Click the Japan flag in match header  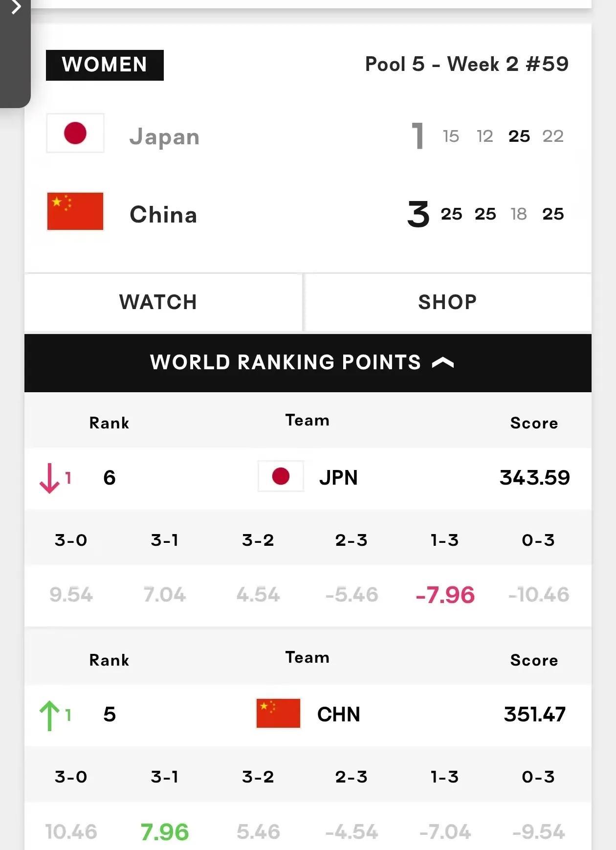75,133
